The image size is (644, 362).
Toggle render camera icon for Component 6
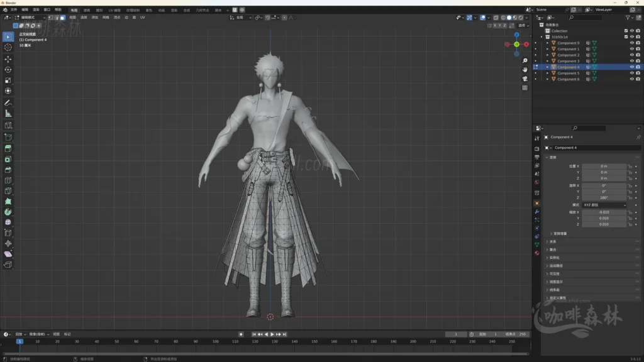pyautogui.click(x=639, y=79)
